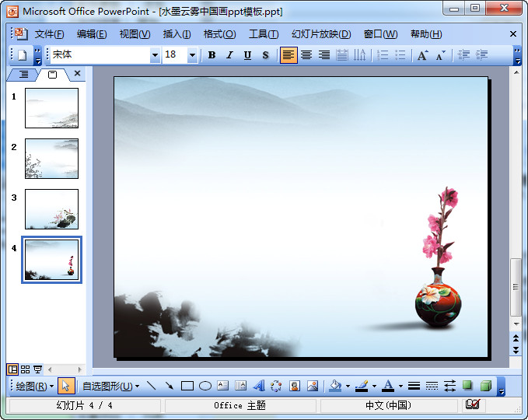The image size is (528, 420).
Task: Insert picture from file
Action: click(x=313, y=386)
